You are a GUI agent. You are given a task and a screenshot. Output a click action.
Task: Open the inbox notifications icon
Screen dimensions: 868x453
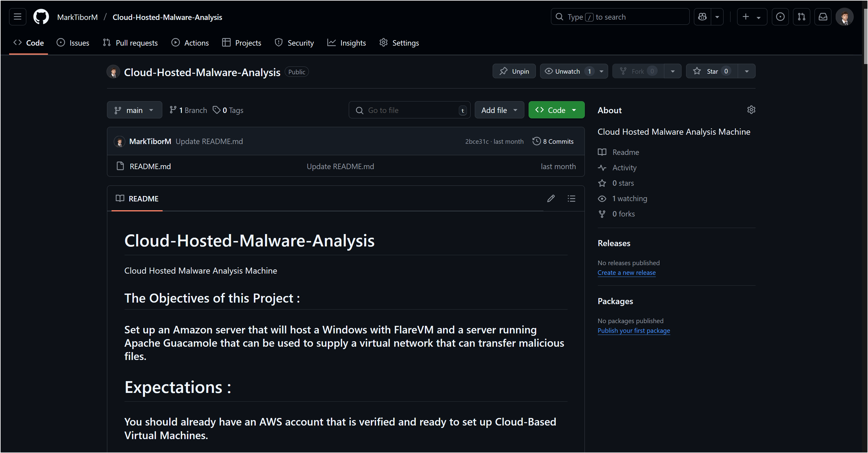click(823, 17)
